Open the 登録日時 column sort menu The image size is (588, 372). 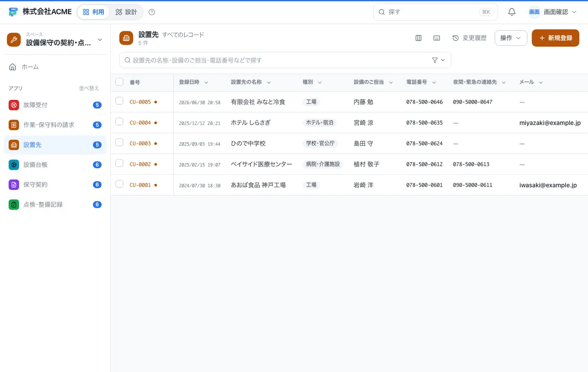tap(206, 82)
